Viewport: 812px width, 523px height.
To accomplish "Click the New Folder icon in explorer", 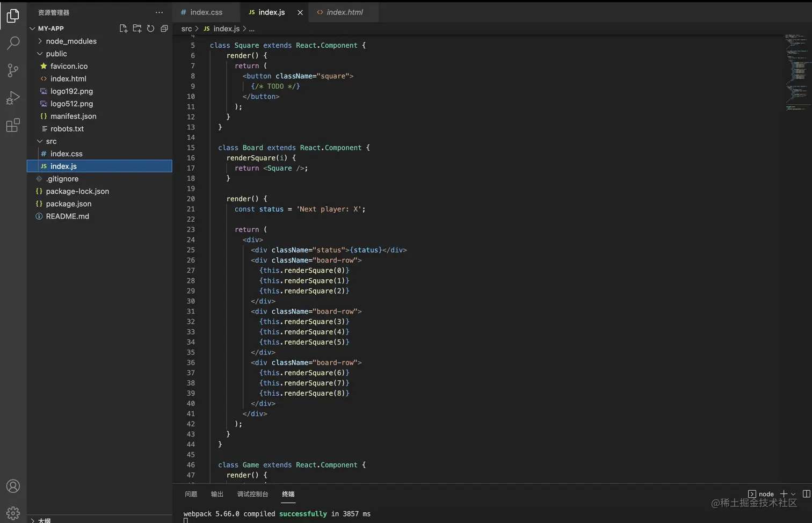I will coord(137,28).
